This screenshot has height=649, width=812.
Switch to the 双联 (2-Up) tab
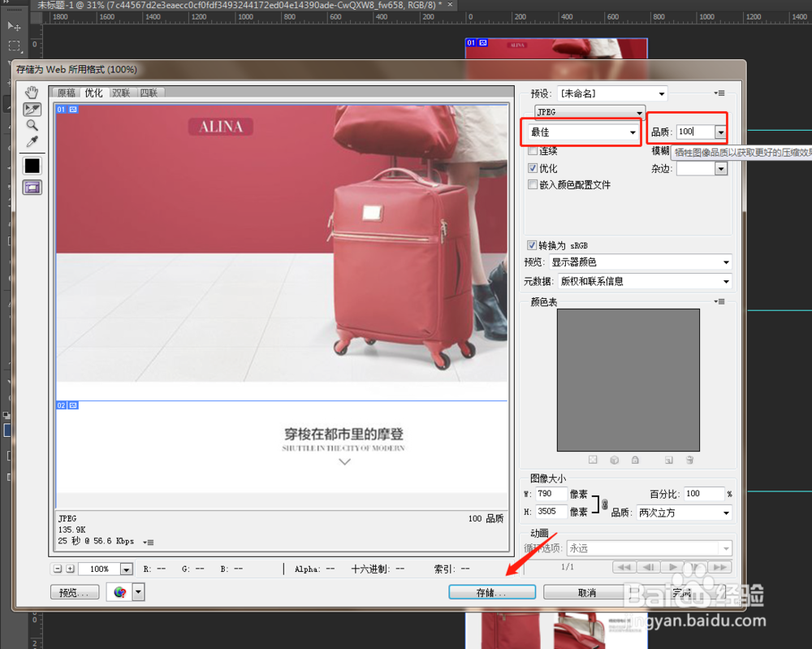(121, 93)
